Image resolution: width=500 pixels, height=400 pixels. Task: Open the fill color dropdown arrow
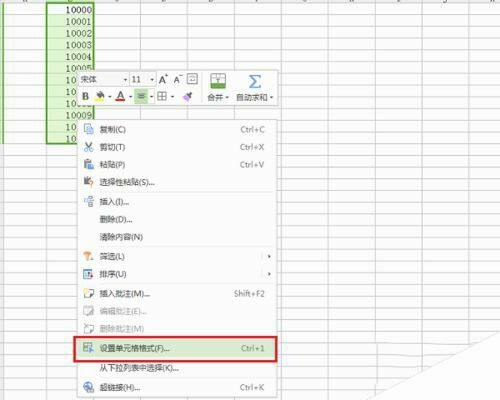pyautogui.click(x=110, y=97)
